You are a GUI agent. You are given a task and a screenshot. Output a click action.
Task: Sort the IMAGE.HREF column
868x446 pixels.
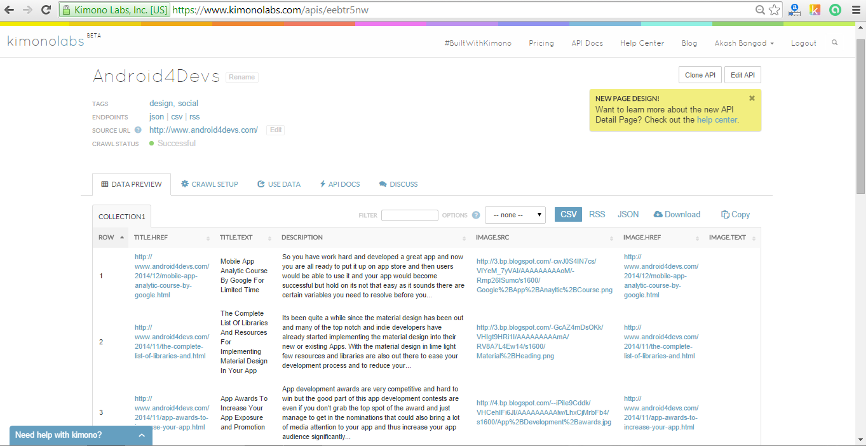point(698,238)
